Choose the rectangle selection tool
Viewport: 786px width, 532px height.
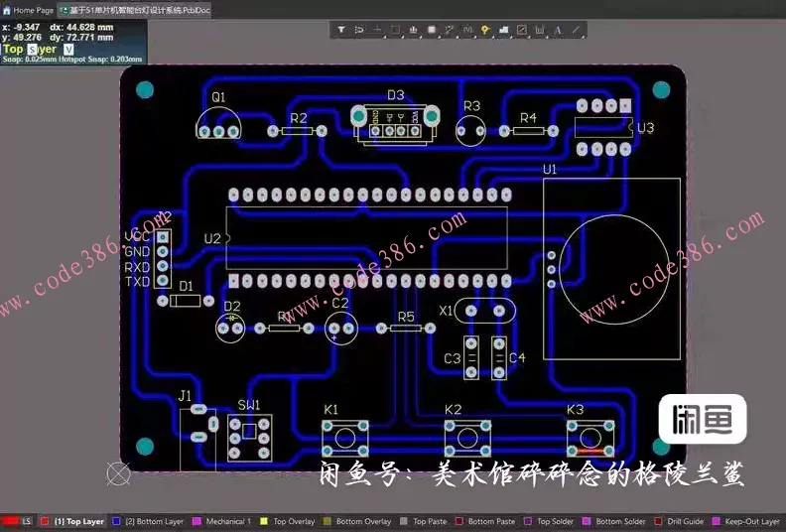(395, 30)
